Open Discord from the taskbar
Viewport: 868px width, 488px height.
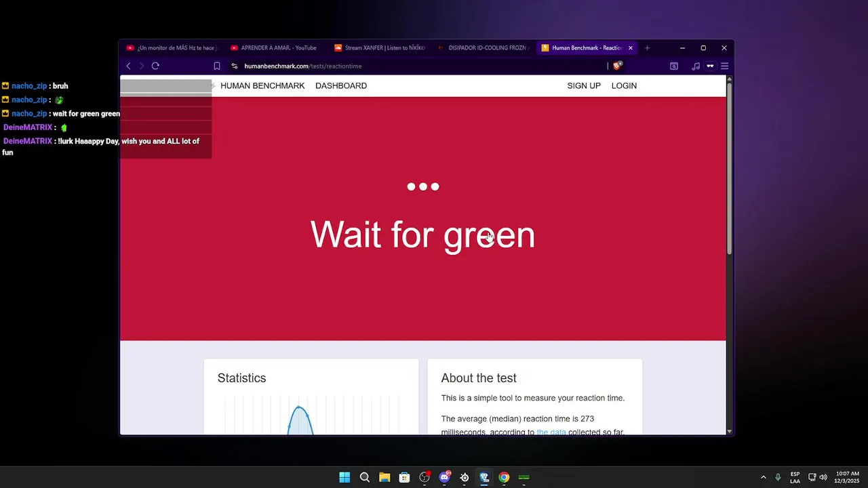(444, 477)
